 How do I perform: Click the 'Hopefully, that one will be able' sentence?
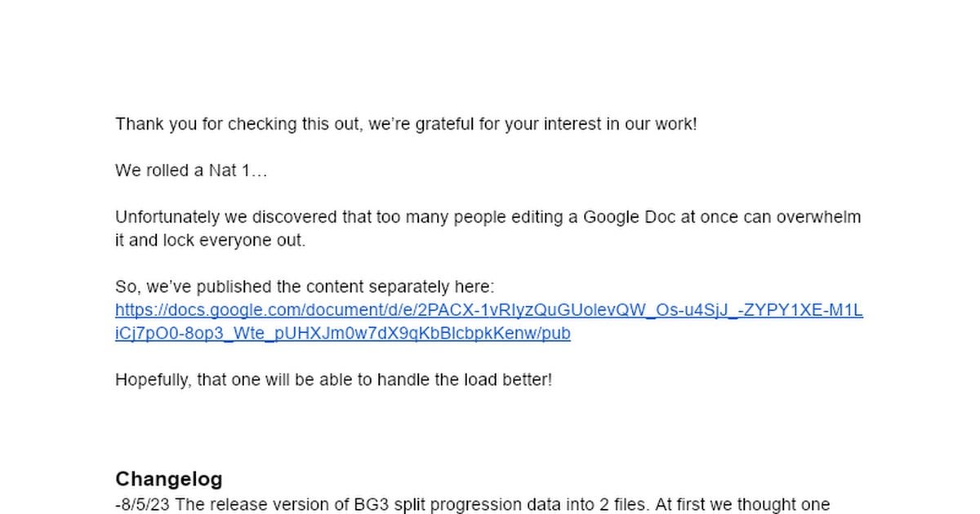(333, 380)
